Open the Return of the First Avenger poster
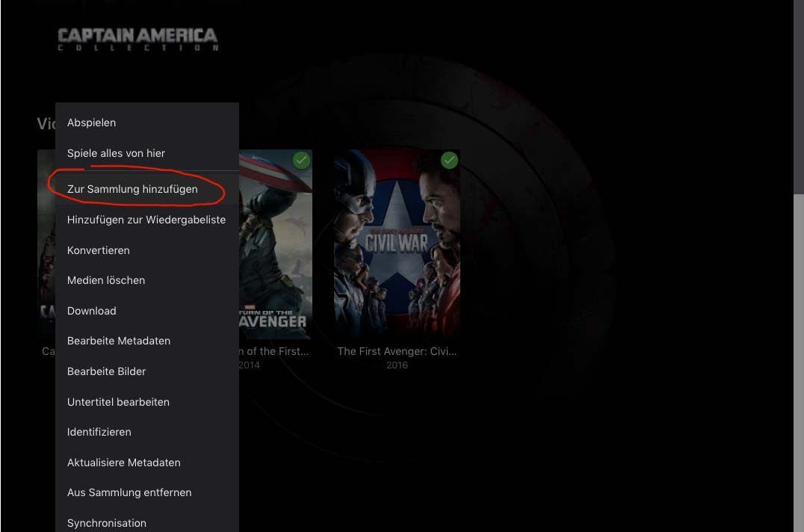The width and height of the screenshot is (804, 532). pos(276,244)
